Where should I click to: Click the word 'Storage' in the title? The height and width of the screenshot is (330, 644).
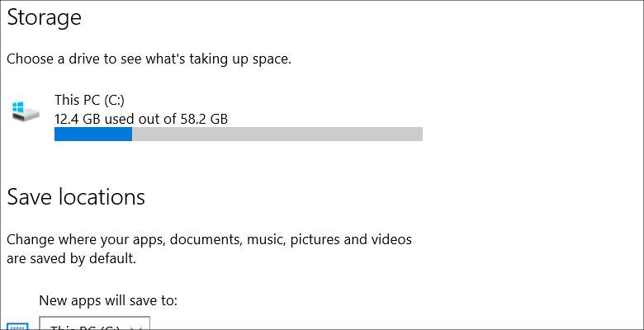[x=45, y=17]
